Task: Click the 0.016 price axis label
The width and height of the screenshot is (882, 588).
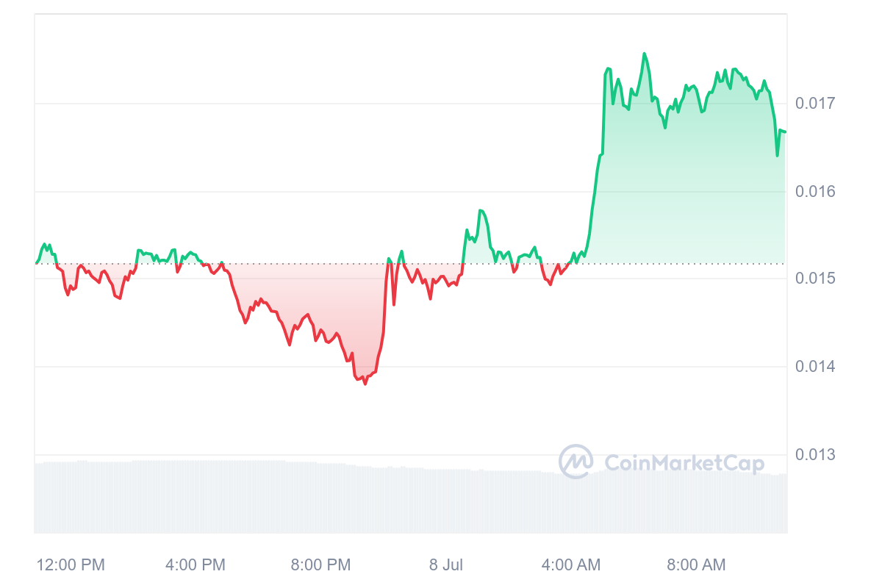Action: (815, 191)
